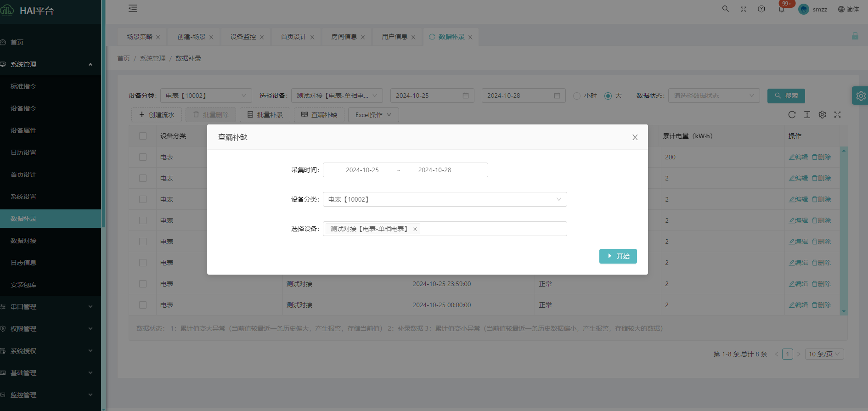The image size is (868, 411).
Task: Click the table refresh icon
Action: pyautogui.click(x=792, y=115)
